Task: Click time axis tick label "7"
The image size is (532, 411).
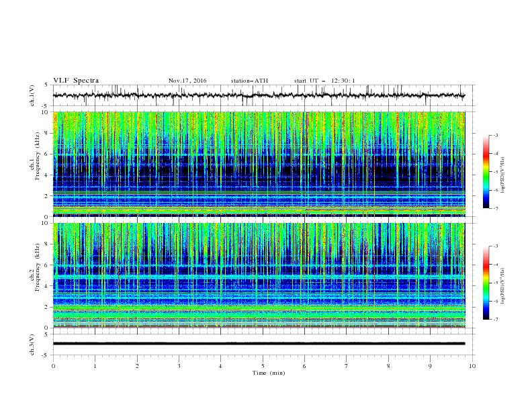Action: [x=347, y=366]
